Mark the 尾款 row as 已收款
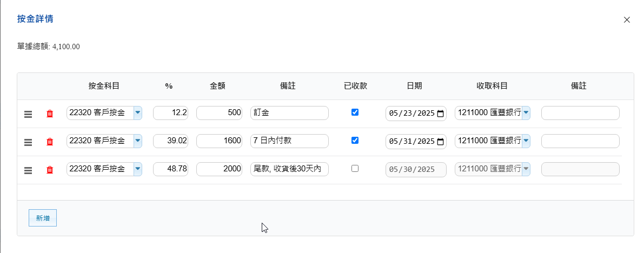Viewport: 644px width, 253px height. coord(355,169)
